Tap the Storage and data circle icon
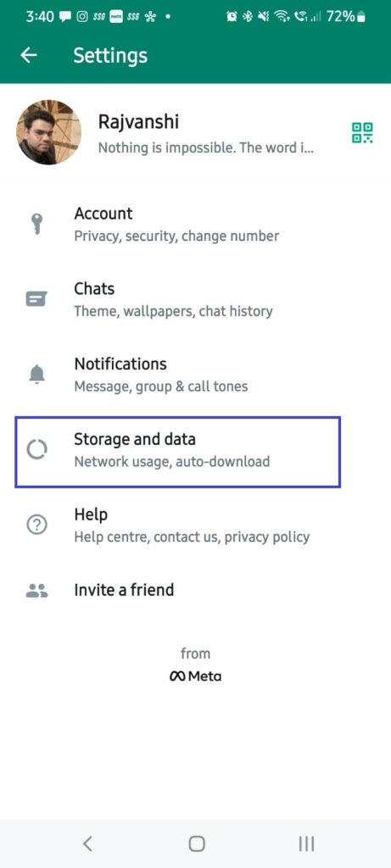Screen dimensions: 391x868 coord(37,449)
